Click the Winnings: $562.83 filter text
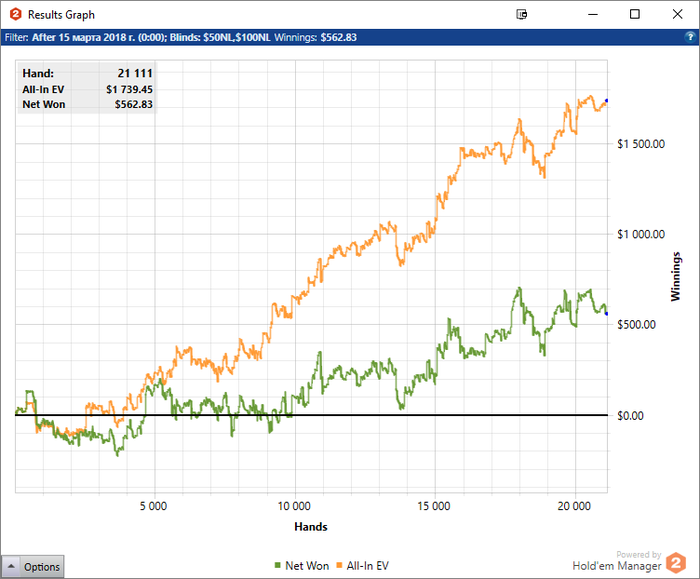700x579 pixels. click(316, 37)
